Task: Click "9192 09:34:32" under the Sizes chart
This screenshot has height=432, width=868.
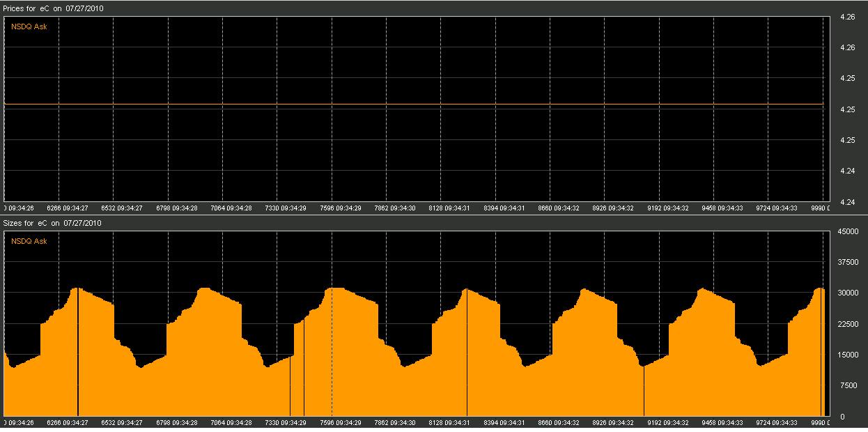Action: tap(668, 422)
